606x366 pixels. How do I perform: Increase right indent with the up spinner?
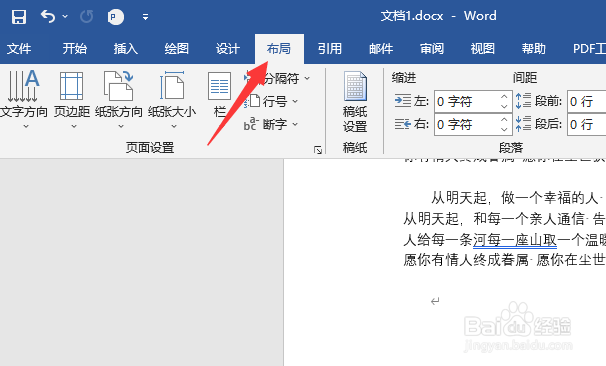click(x=504, y=119)
